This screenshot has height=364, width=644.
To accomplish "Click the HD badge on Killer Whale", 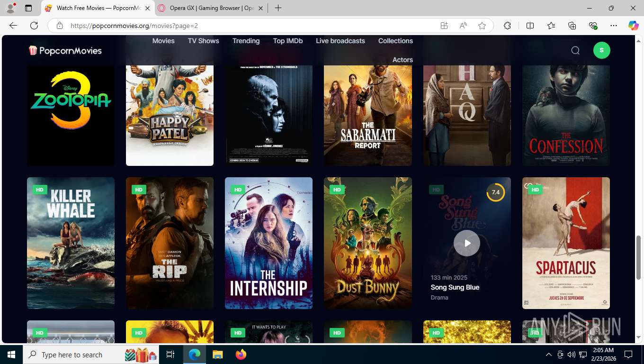I will click(40, 190).
